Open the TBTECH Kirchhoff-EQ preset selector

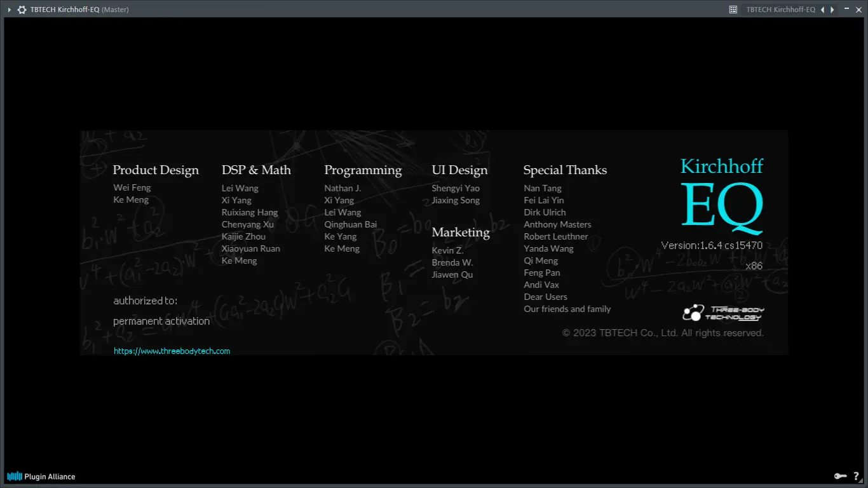(x=780, y=10)
